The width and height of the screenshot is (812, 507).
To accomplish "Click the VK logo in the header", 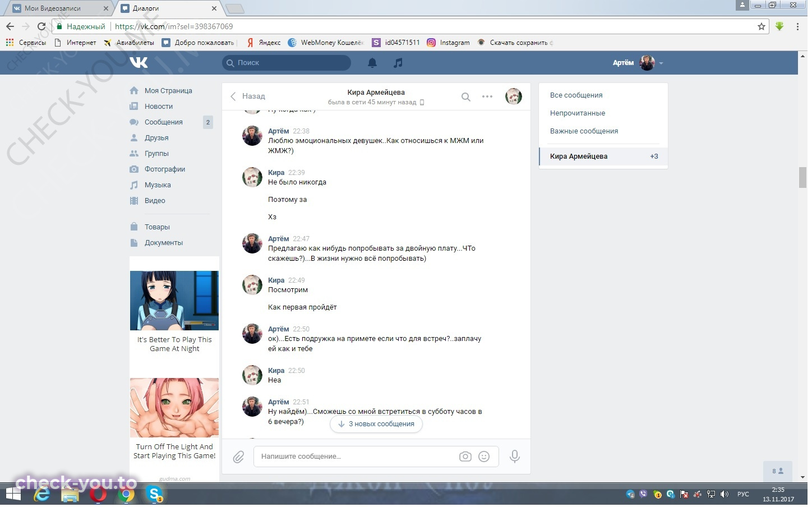I will [x=139, y=63].
